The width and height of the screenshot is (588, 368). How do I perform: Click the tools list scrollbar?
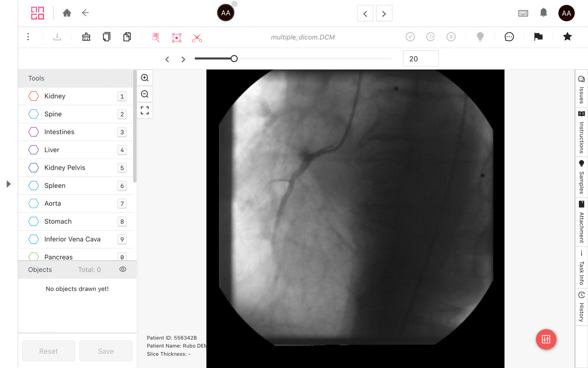[x=135, y=127]
